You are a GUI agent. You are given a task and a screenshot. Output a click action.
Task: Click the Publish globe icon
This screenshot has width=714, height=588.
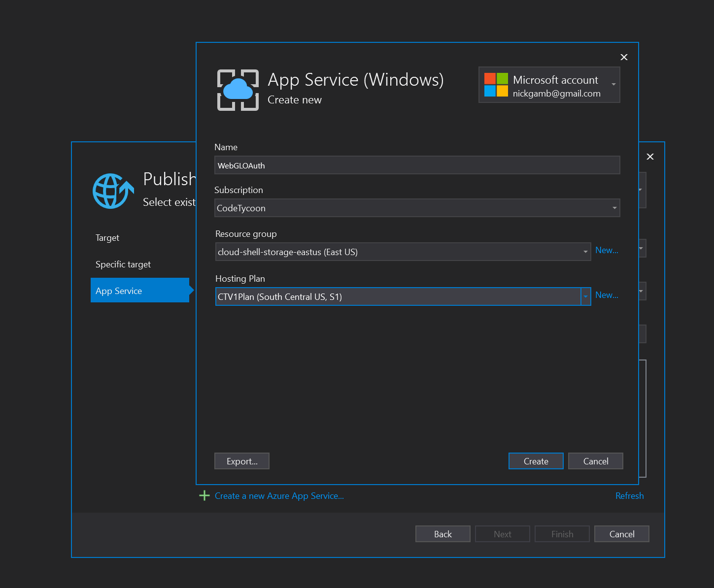click(x=113, y=191)
